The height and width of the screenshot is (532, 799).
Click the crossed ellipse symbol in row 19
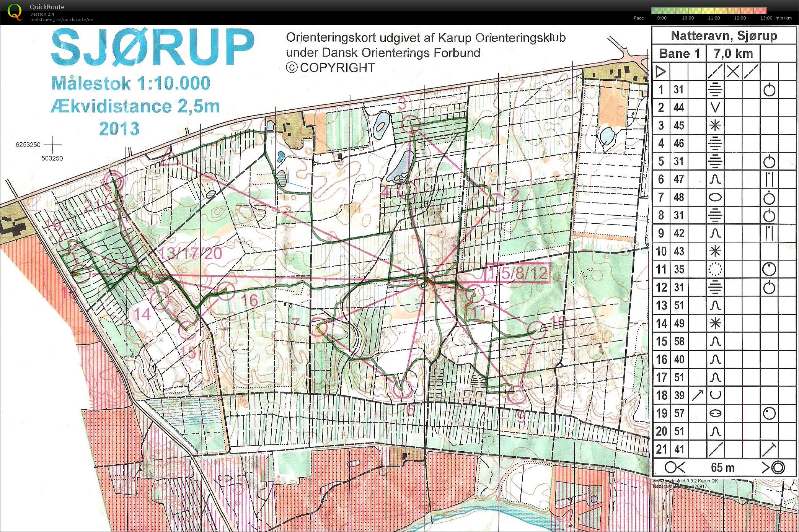pyautogui.click(x=715, y=413)
